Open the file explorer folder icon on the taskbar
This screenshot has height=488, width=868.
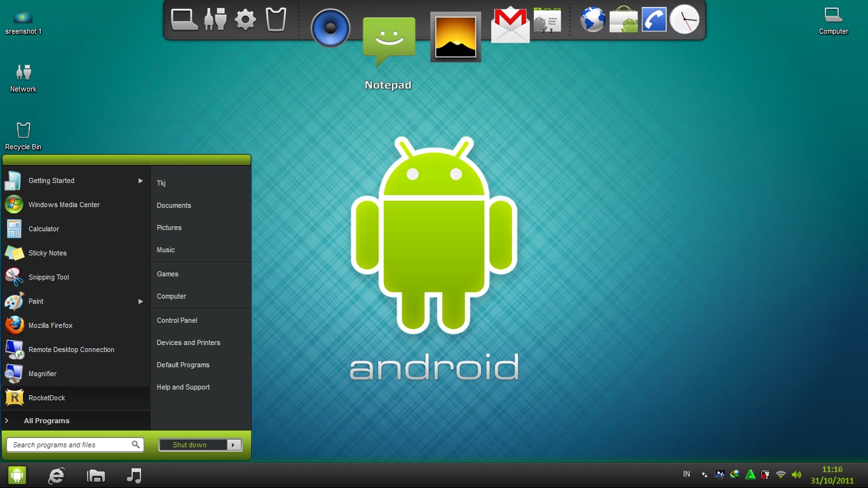pyautogui.click(x=96, y=475)
